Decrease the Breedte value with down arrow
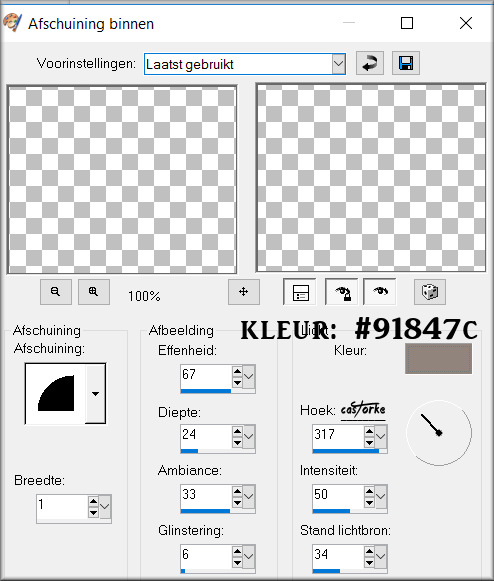 point(93,513)
